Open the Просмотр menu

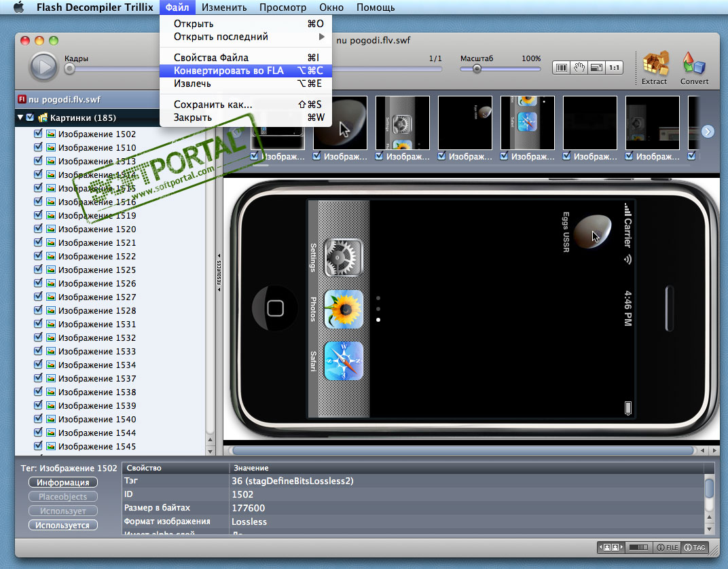click(283, 7)
